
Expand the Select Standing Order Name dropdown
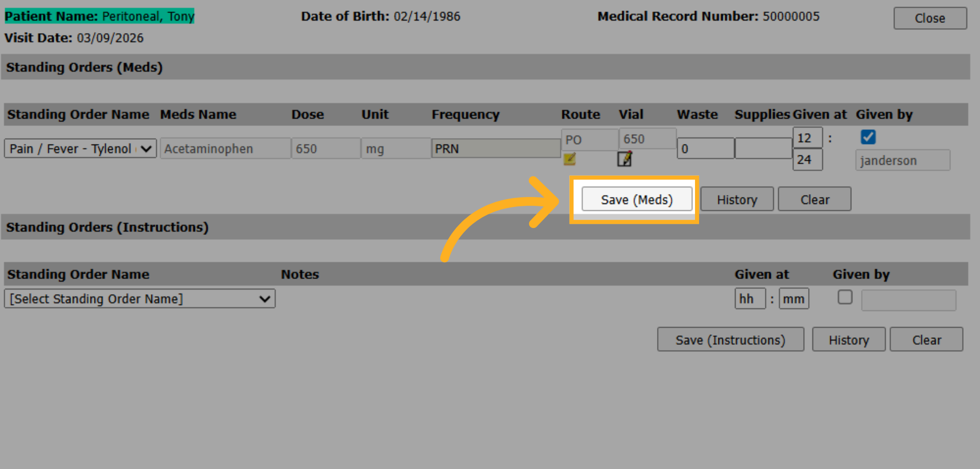(x=140, y=299)
